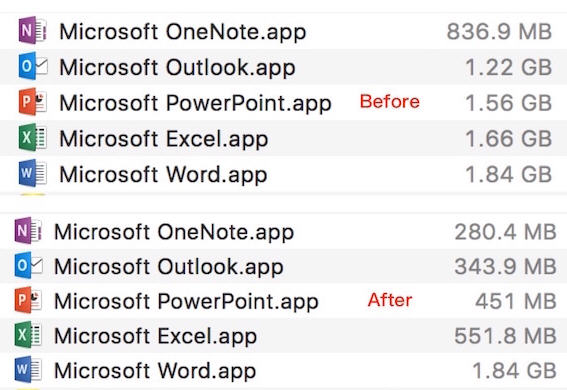Viewport: 567px width, 390px height.
Task: Click the Word icon in the upper list
Action: click(x=33, y=173)
